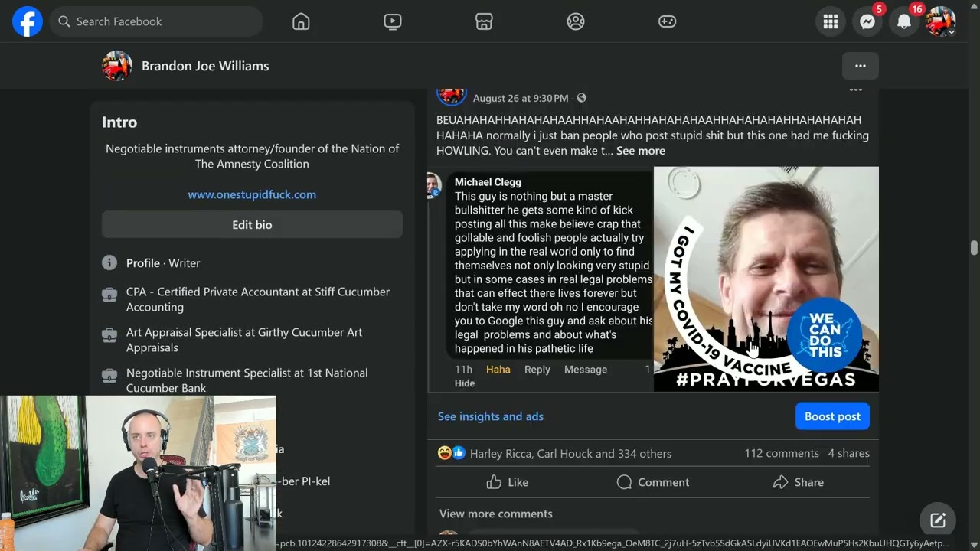The image size is (980, 551).
Task: Open the Home tab icon
Action: point(301,21)
